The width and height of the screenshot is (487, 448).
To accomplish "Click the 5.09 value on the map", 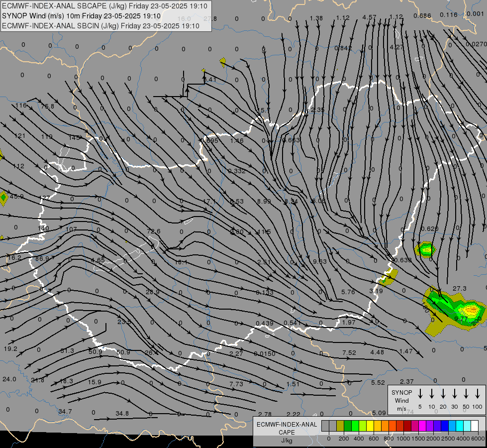I will tap(379, 413).
